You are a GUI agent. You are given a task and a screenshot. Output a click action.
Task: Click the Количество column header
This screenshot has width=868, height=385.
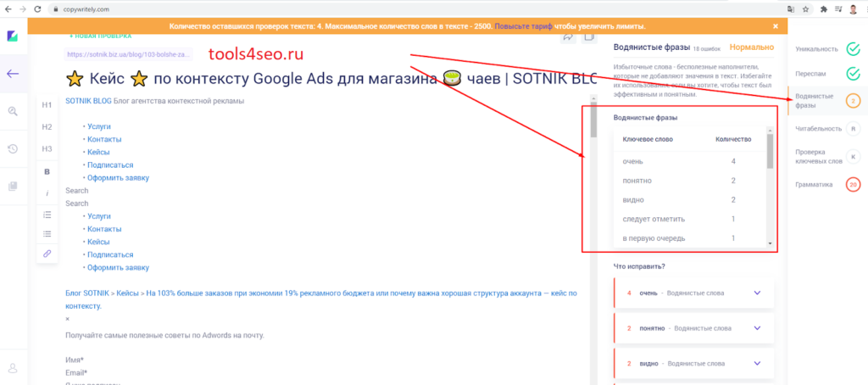pyautogui.click(x=733, y=140)
